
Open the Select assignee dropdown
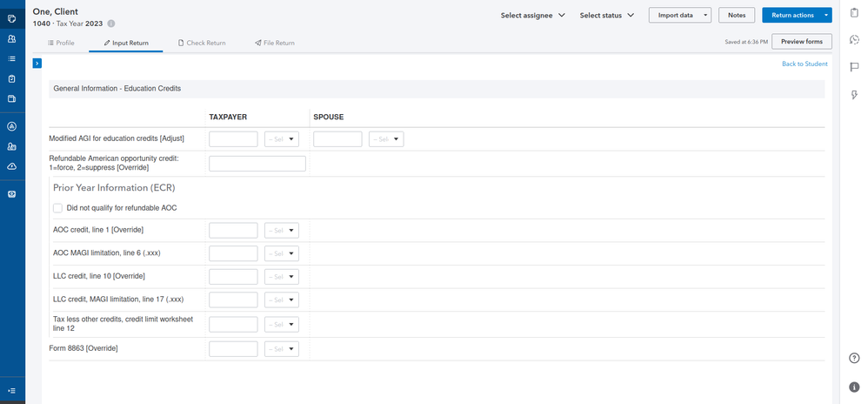click(533, 15)
